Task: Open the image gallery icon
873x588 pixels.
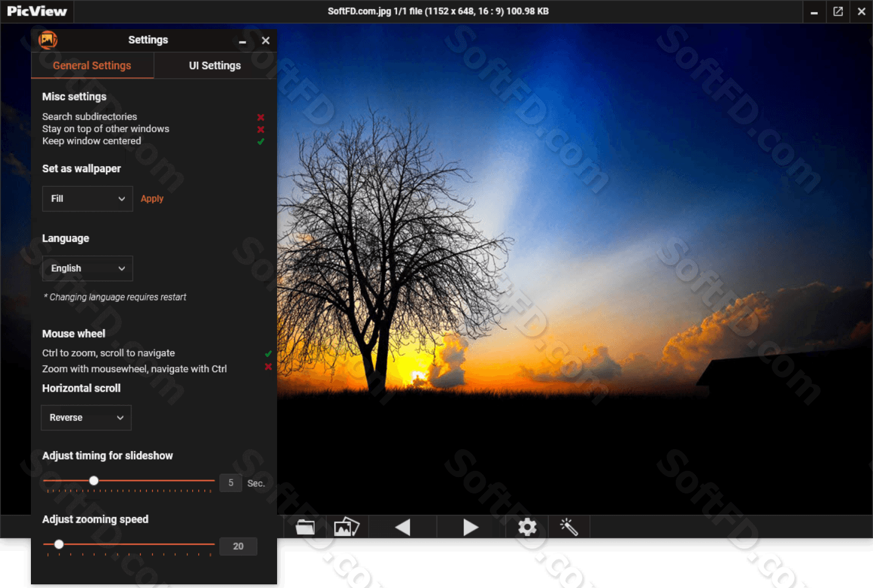Action: 347,527
